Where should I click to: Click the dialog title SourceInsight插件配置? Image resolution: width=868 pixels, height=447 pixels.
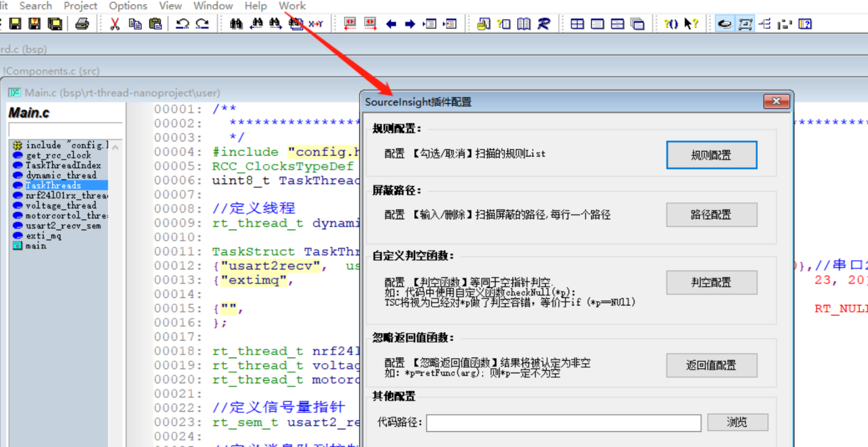pyautogui.click(x=418, y=102)
